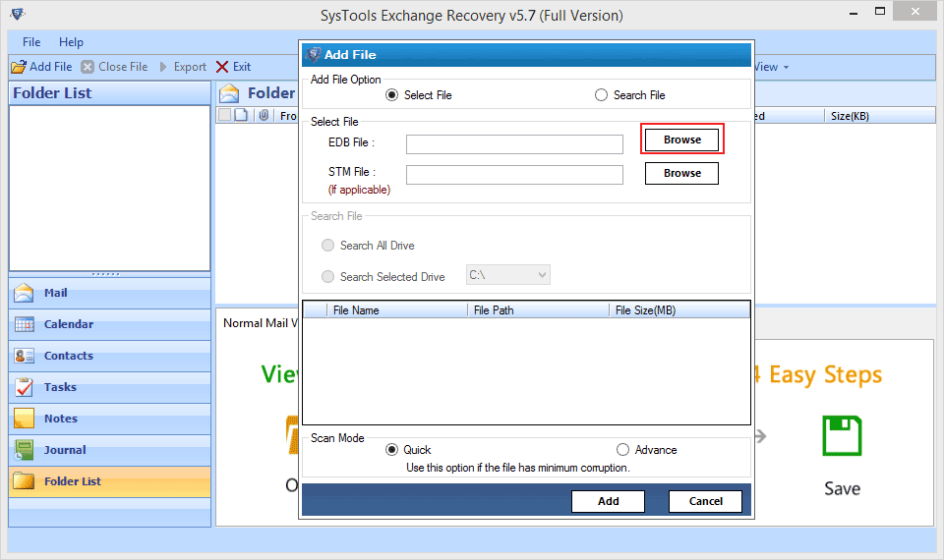Maximize the SysTools window

(880, 12)
